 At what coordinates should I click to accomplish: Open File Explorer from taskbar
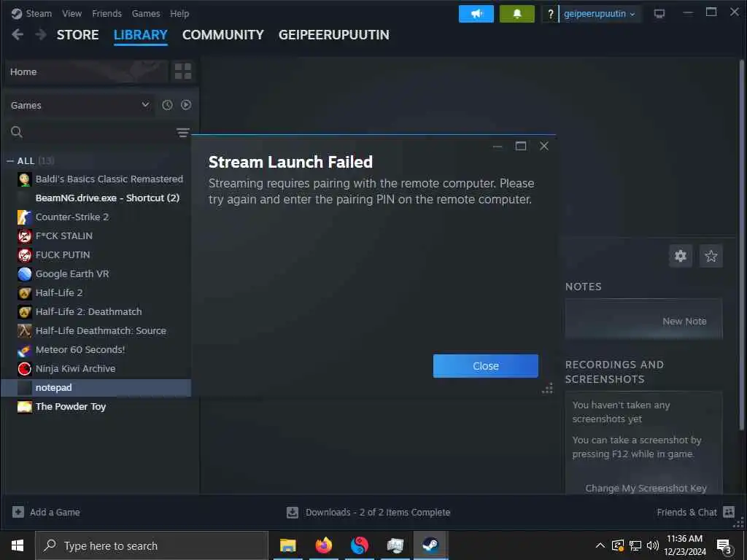(287, 545)
